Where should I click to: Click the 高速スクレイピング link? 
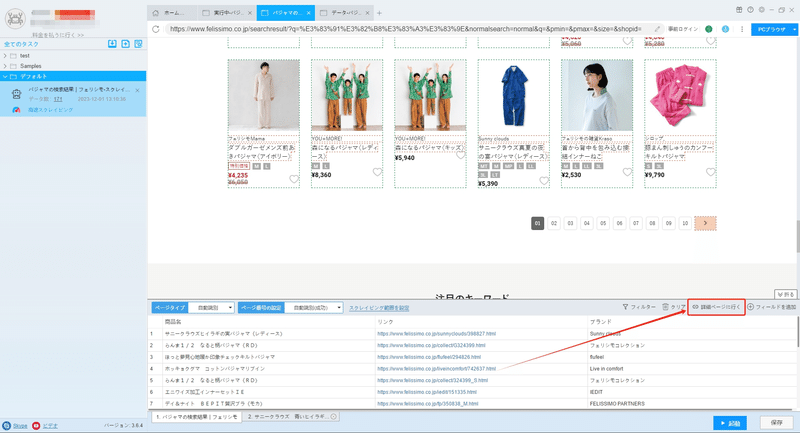click(51, 110)
